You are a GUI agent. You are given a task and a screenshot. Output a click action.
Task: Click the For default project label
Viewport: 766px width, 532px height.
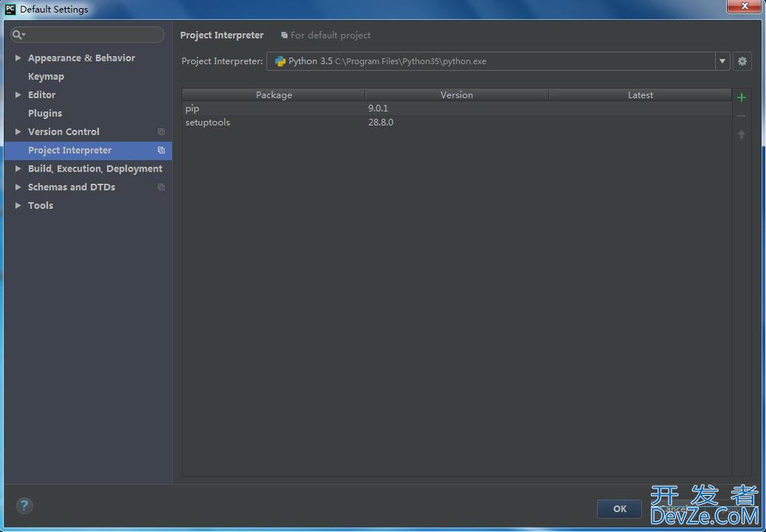click(x=331, y=35)
